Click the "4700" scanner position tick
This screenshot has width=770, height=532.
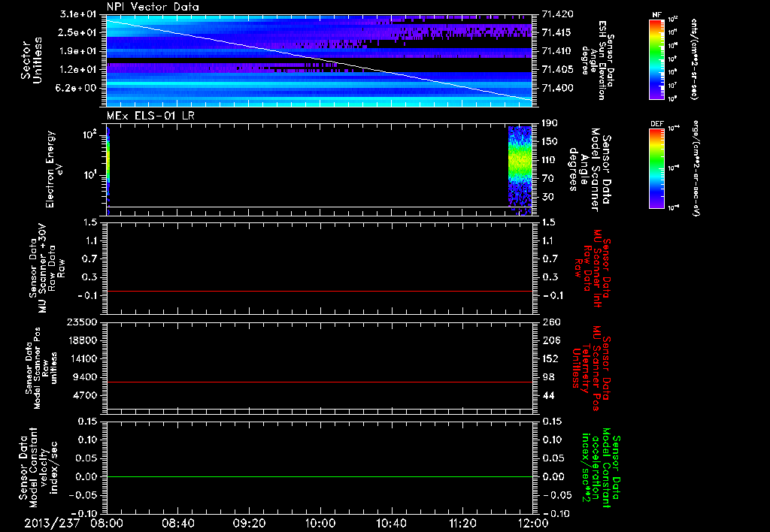84,395
